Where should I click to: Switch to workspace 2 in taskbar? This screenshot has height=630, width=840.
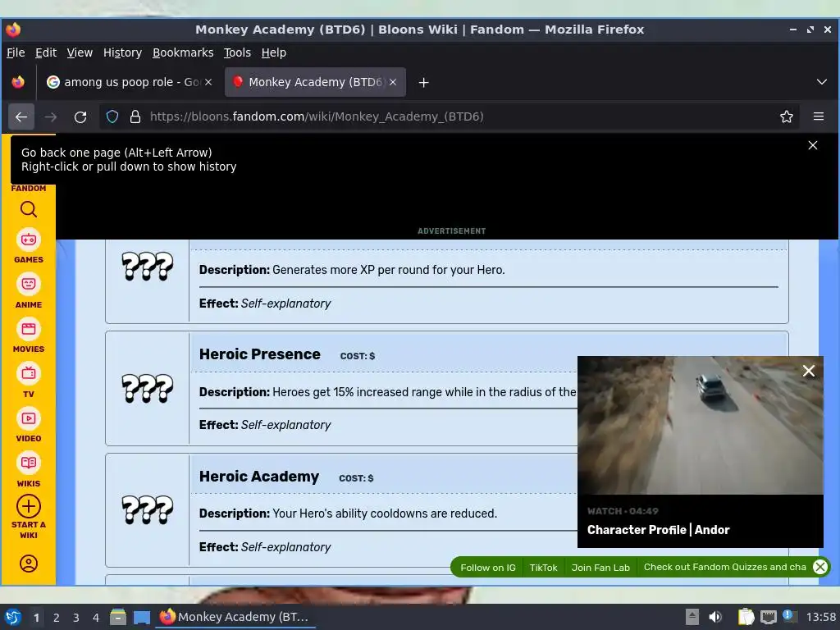[56, 618]
